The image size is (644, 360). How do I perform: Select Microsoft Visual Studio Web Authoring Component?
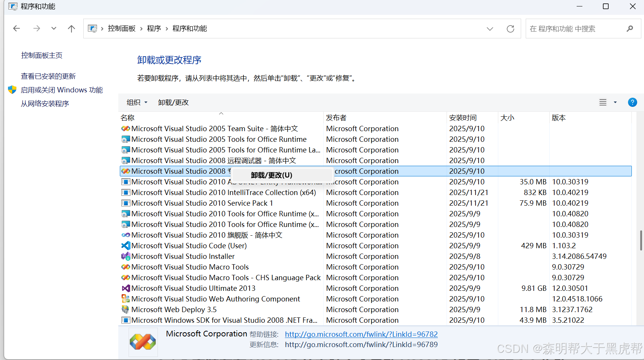pyautogui.click(x=216, y=299)
